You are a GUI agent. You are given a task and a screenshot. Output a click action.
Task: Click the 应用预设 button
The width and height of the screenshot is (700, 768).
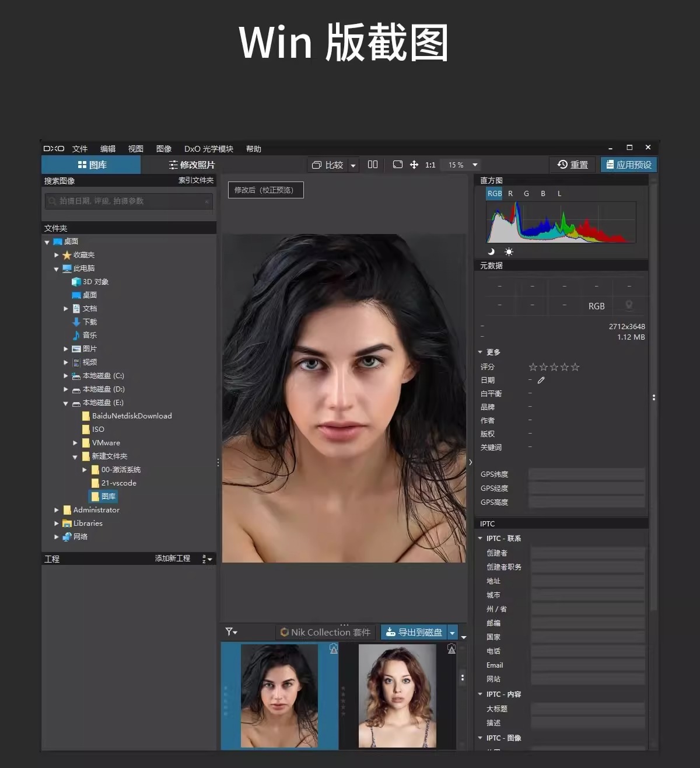tap(629, 165)
